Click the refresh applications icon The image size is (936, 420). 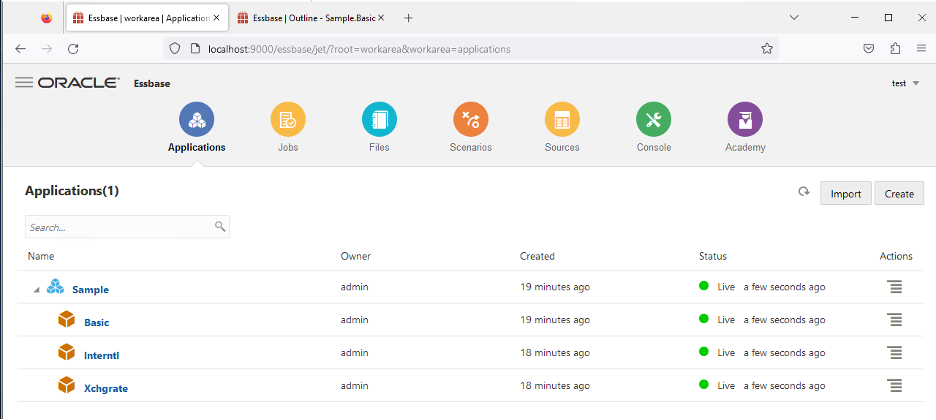[804, 192]
